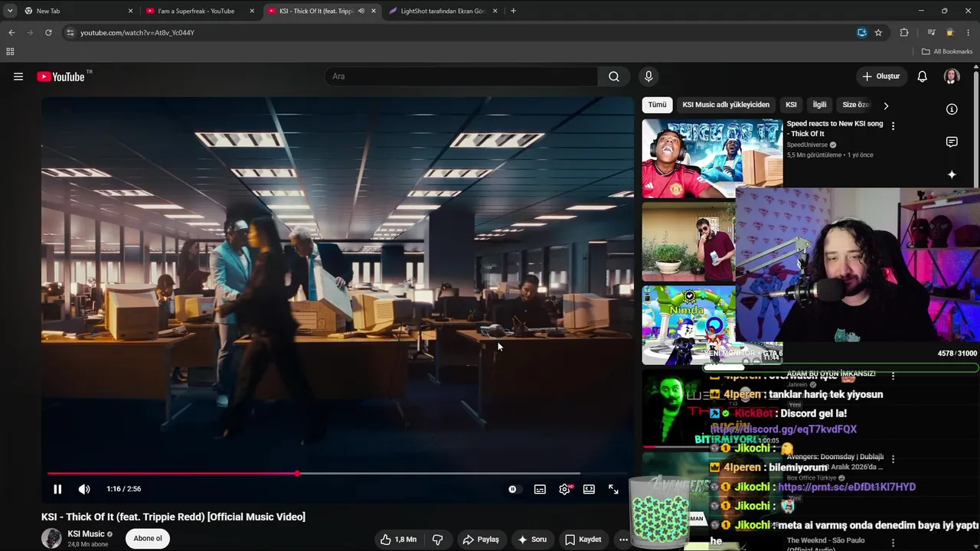Open the KSI Music channel name link
Viewport: 980px width, 551px height.
(x=86, y=534)
